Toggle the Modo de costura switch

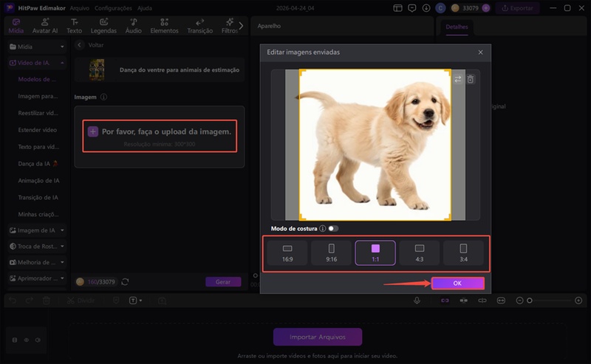(x=333, y=228)
